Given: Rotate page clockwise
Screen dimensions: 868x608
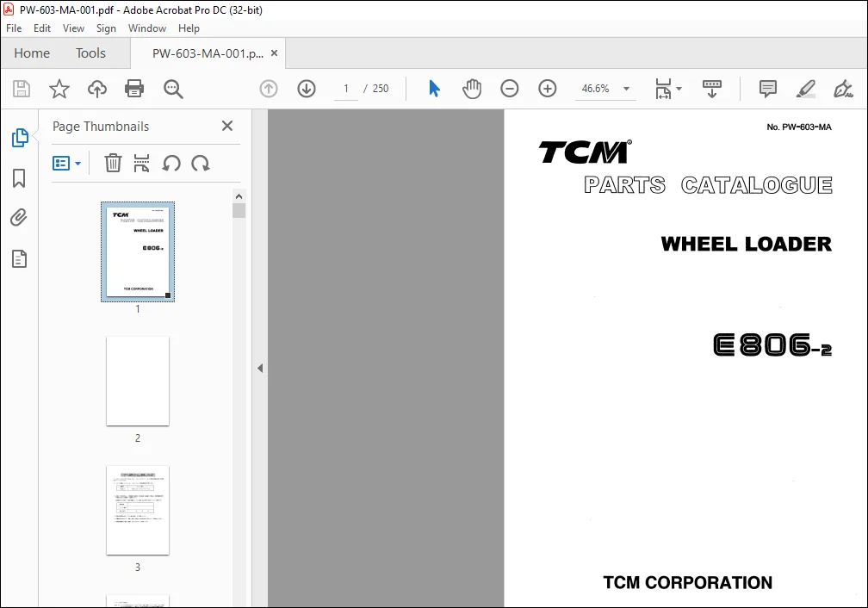Looking at the screenshot, I should pyautogui.click(x=201, y=164).
